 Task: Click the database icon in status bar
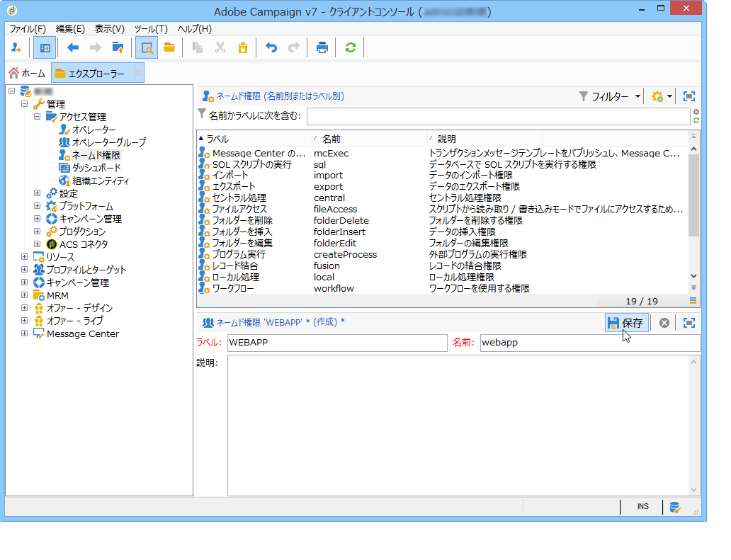click(674, 507)
